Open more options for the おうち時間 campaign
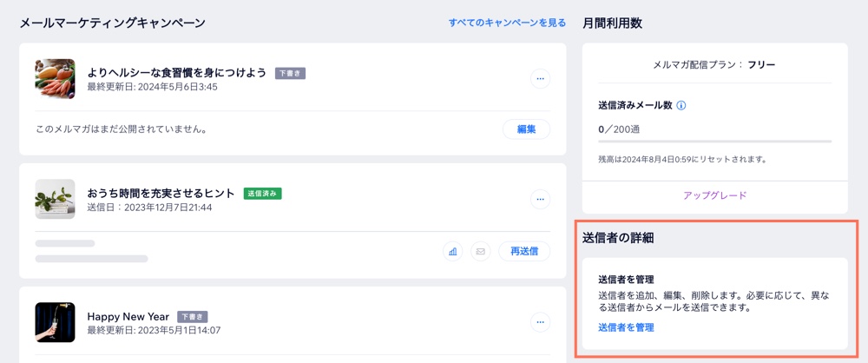 (x=540, y=198)
